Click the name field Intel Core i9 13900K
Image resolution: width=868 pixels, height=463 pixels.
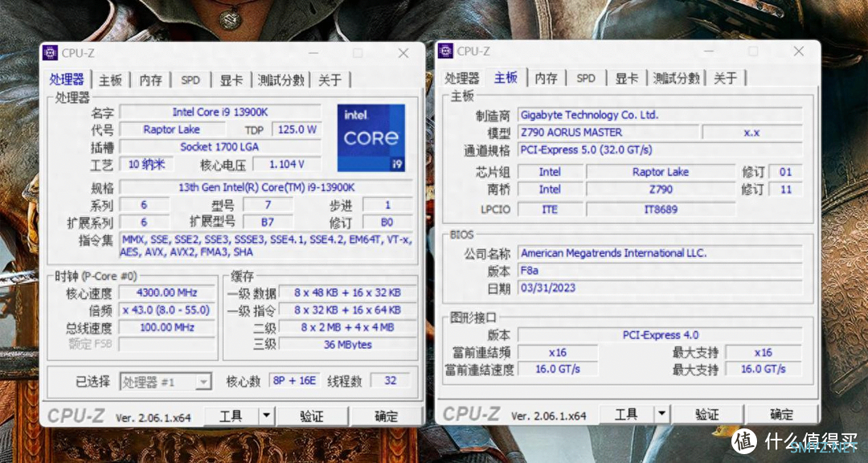tap(220, 112)
